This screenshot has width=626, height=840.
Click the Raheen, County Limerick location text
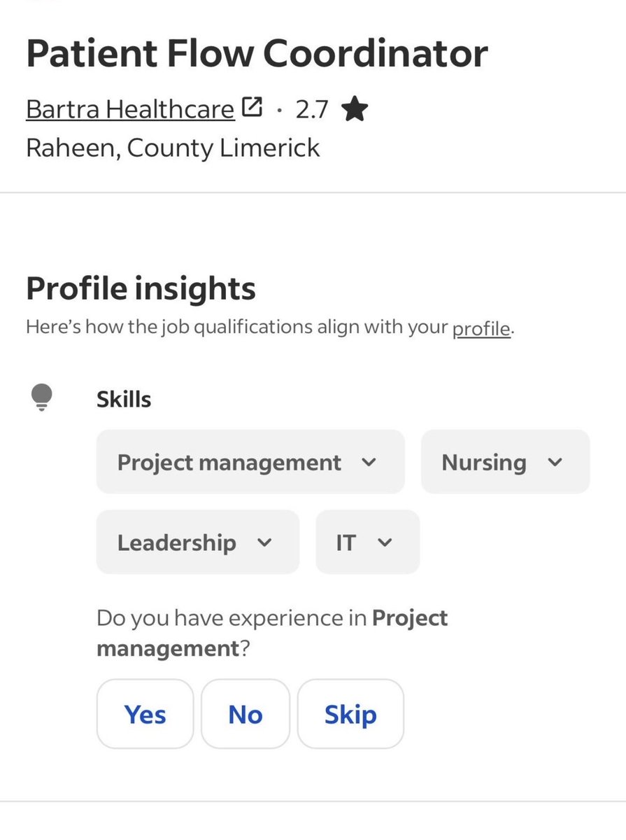[x=173, y=148]
